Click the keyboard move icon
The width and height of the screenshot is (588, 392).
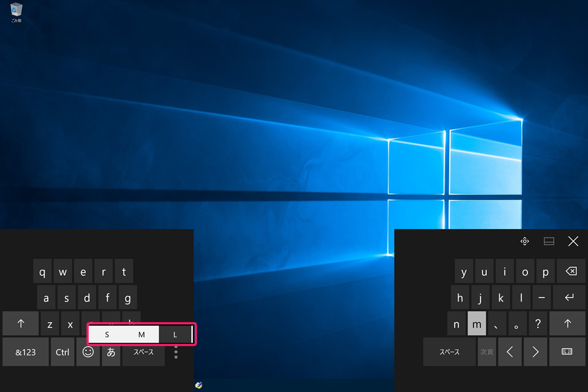click(524, 242)
